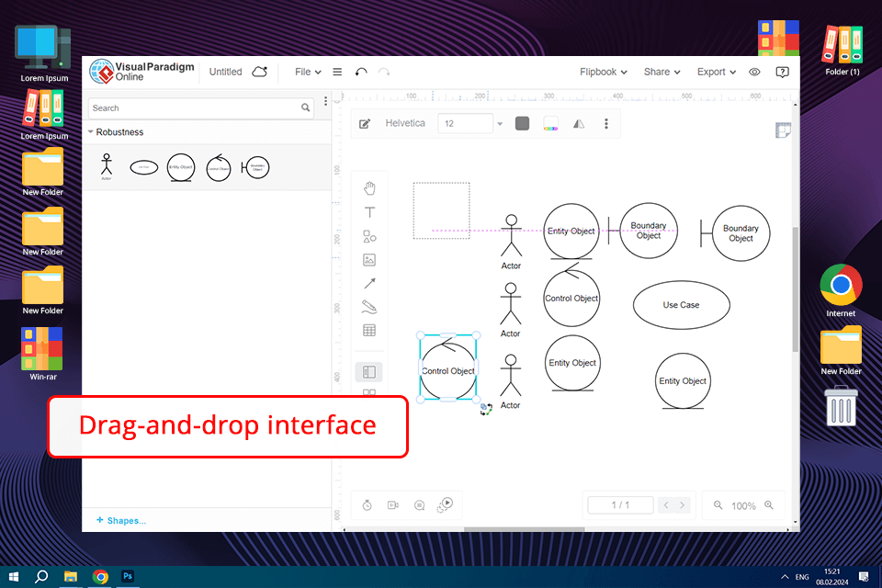Activate the freehand pen drawing tool
The height and width of the screenshot is (588, 882).
[x=369, y=307]
